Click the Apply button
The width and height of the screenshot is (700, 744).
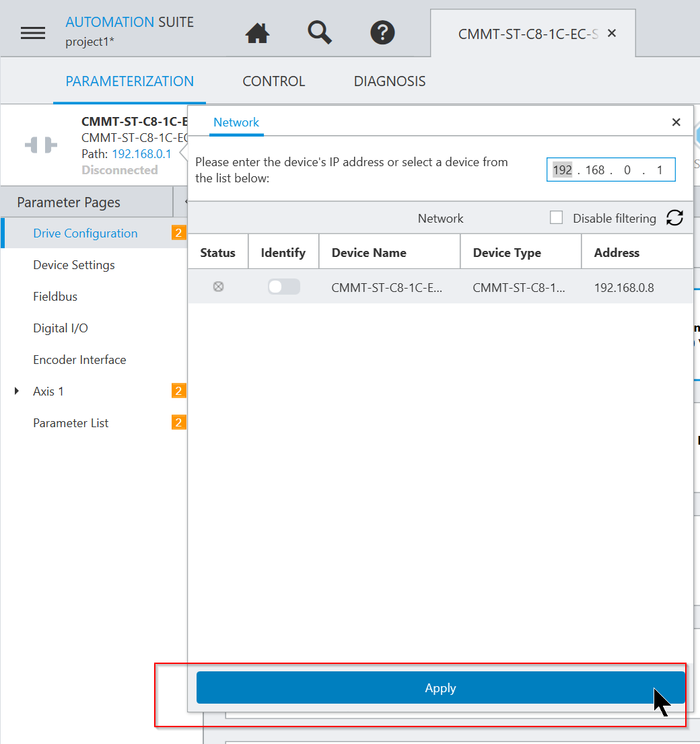pos(441,687)
